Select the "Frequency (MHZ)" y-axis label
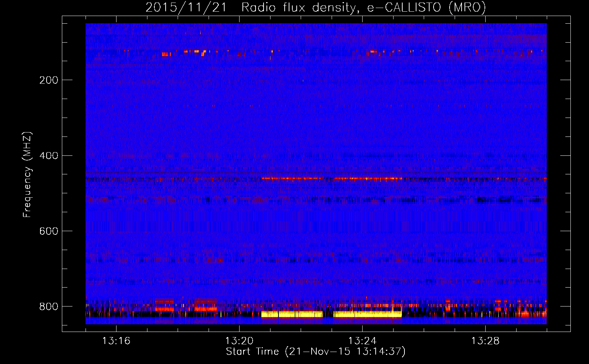This screenshot has height=364, width=589. [27, 174]
